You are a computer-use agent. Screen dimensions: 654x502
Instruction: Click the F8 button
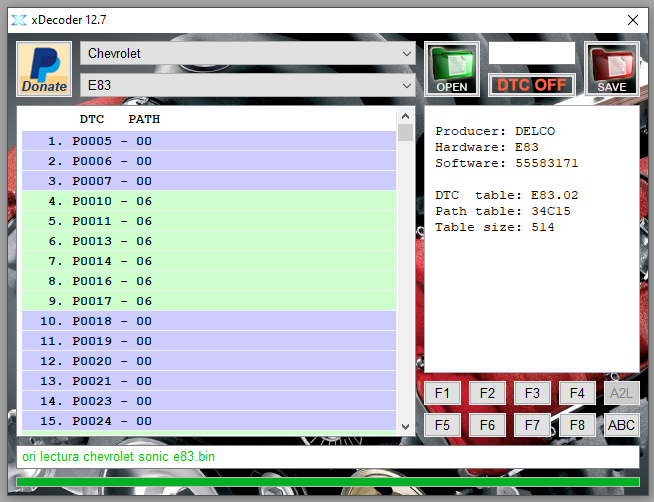coord(577,425)
